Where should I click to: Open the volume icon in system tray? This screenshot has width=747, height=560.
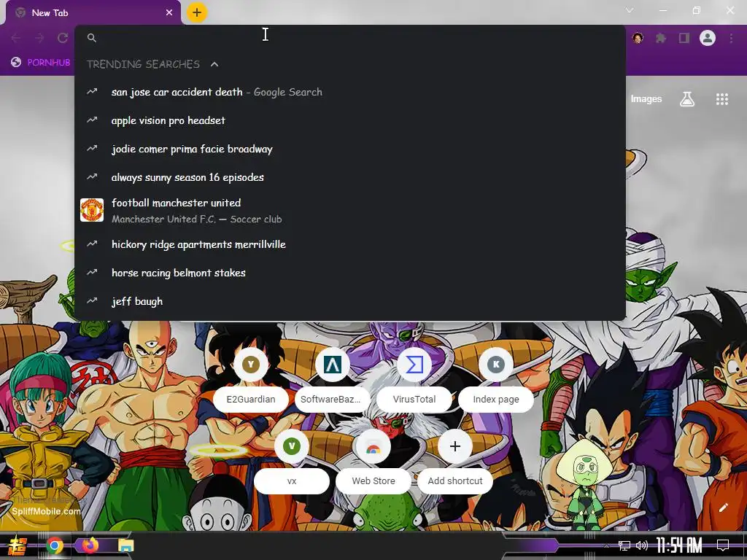click(x=642, y=545)
